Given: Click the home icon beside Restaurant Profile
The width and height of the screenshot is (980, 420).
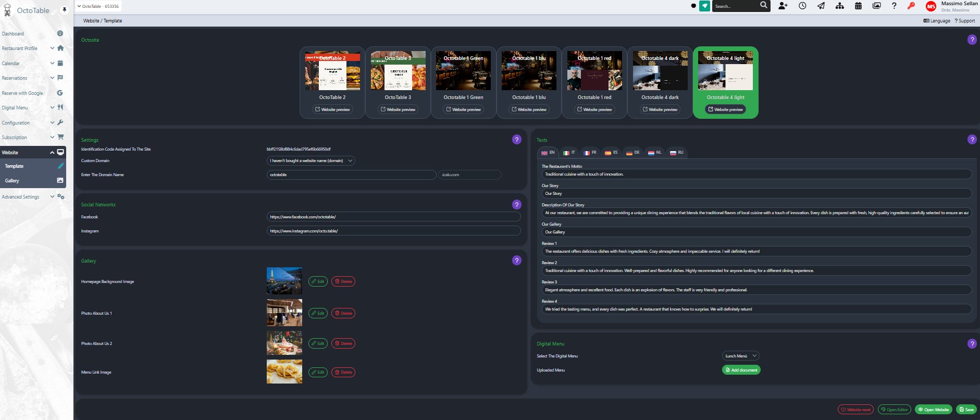Looking at the screenshot, I should (x=60, y=48).
